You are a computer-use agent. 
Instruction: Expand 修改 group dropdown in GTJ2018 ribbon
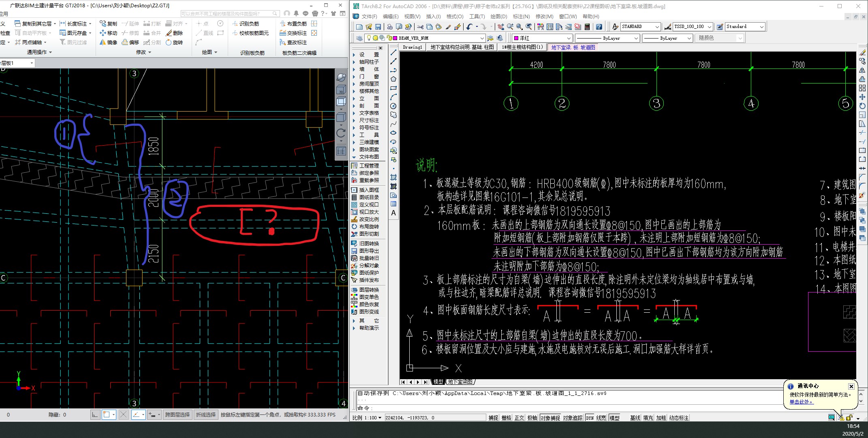click(x=143, y=52)
